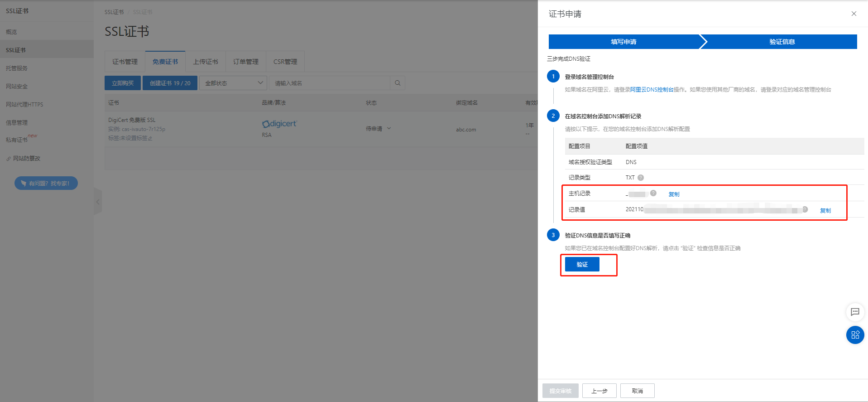This screenshot has width=868, height=402.
Task: Click the 填写申请 step header
Action: pyautogui.click(x=623, y=42)
